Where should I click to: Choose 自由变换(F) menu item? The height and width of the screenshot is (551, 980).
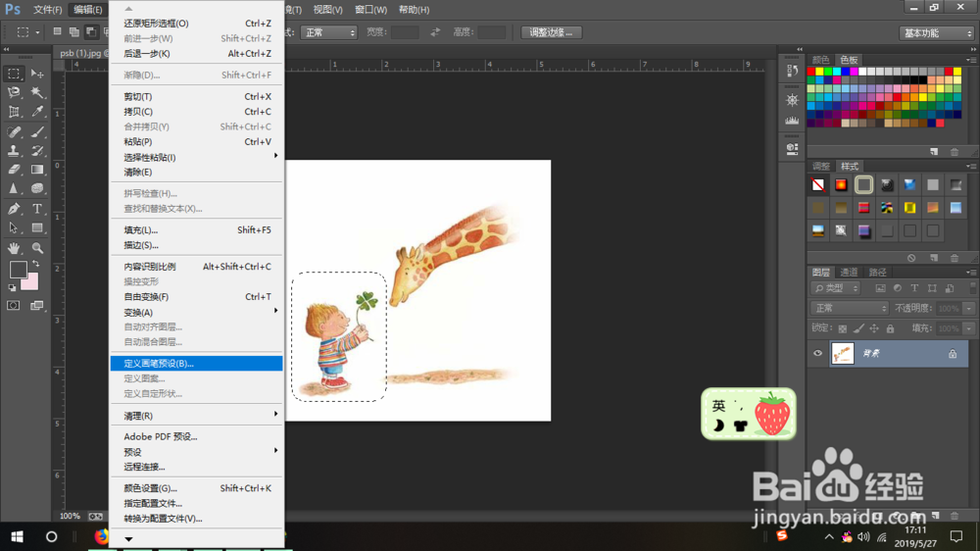pos(196,296)
